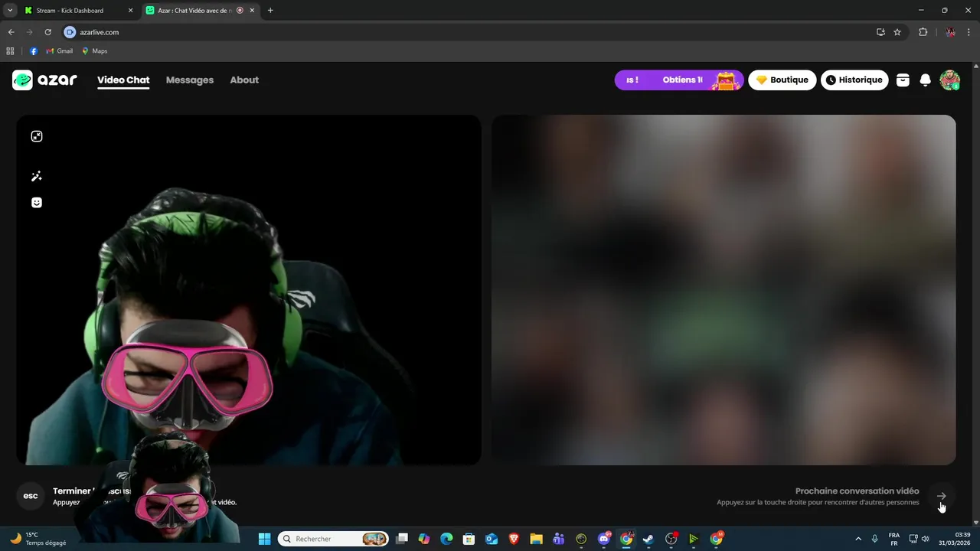Click the Rechercher taskbar search box

point(333,539)
